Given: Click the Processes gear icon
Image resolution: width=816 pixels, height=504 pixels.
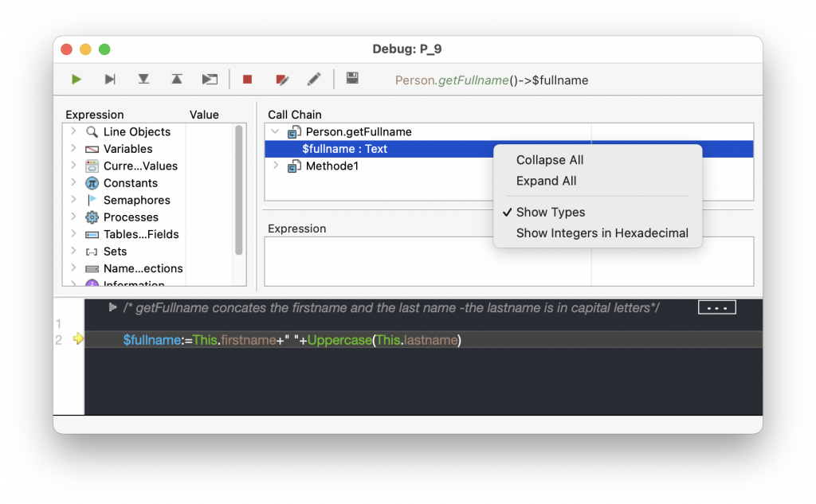Looking at the screenshot, I should coord(92,217).
